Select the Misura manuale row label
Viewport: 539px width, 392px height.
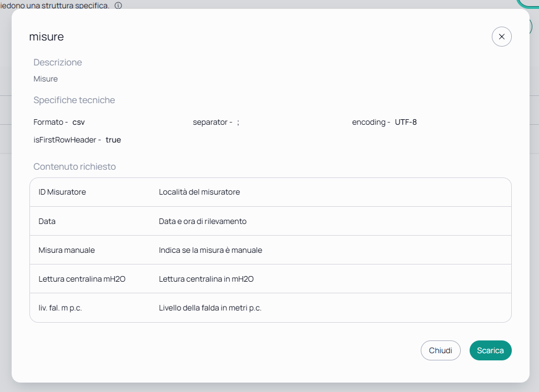[x=67, y=250]
